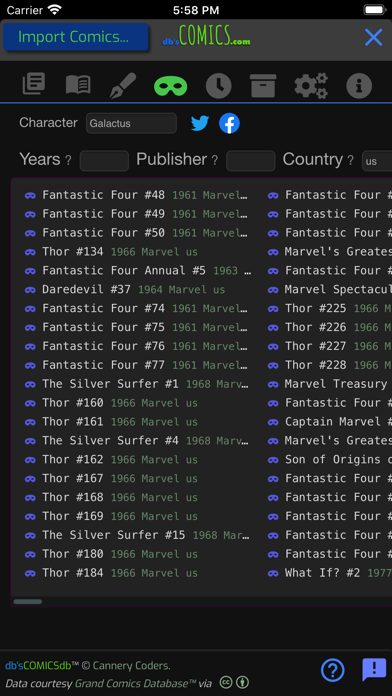Share on Twitter via bird icon
This screenshot has width=392, height=696.
click(x=200, y=123)
